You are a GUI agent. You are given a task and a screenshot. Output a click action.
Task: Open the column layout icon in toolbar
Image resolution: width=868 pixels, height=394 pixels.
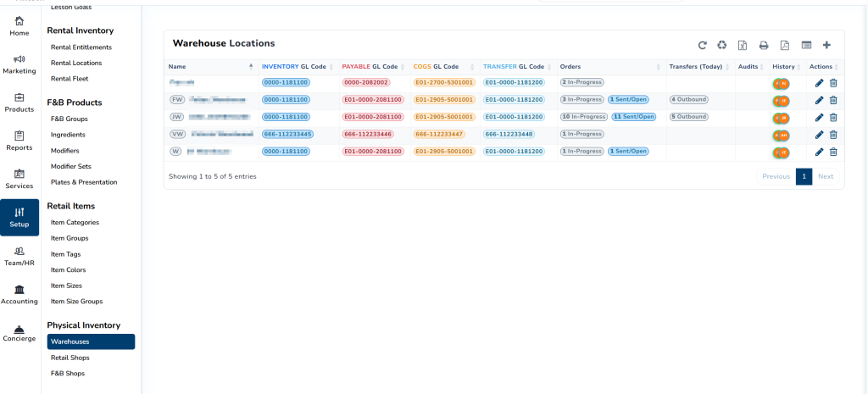pyautogui.click(x=806, y=45)
